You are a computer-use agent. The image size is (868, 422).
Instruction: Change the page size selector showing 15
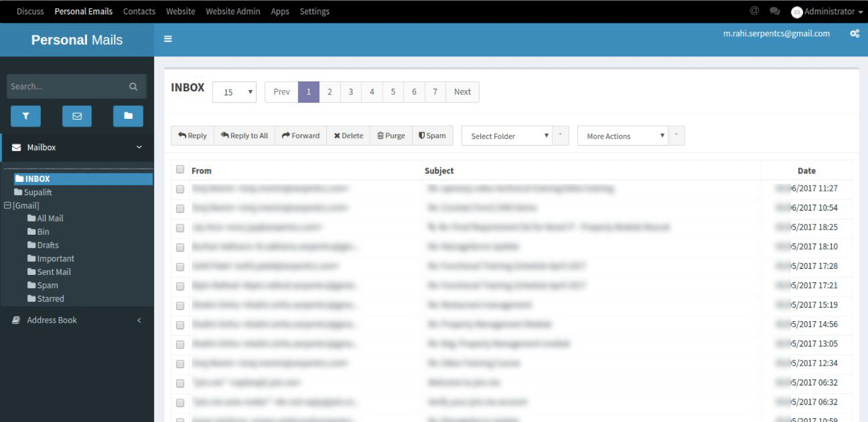tap(234, 91)
